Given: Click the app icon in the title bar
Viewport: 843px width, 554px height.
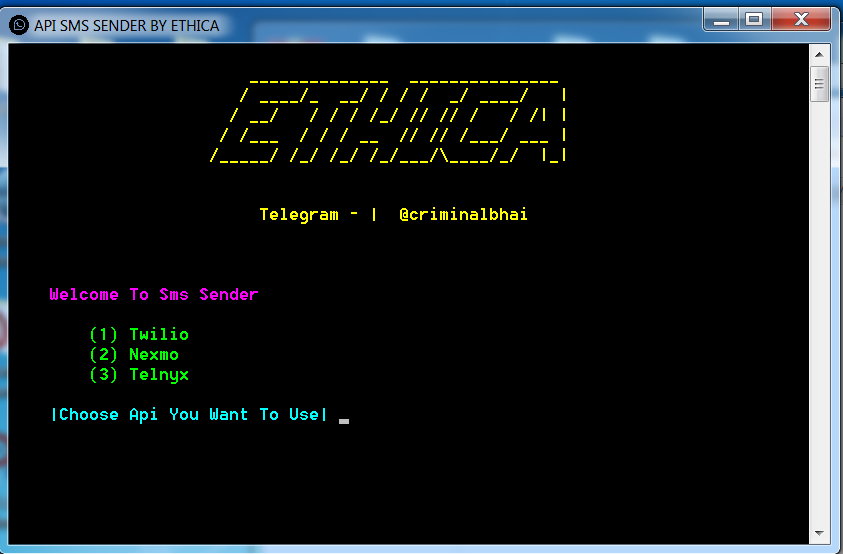Looking at the screenshot, I should pyautogui.click(x=19, y=25).
